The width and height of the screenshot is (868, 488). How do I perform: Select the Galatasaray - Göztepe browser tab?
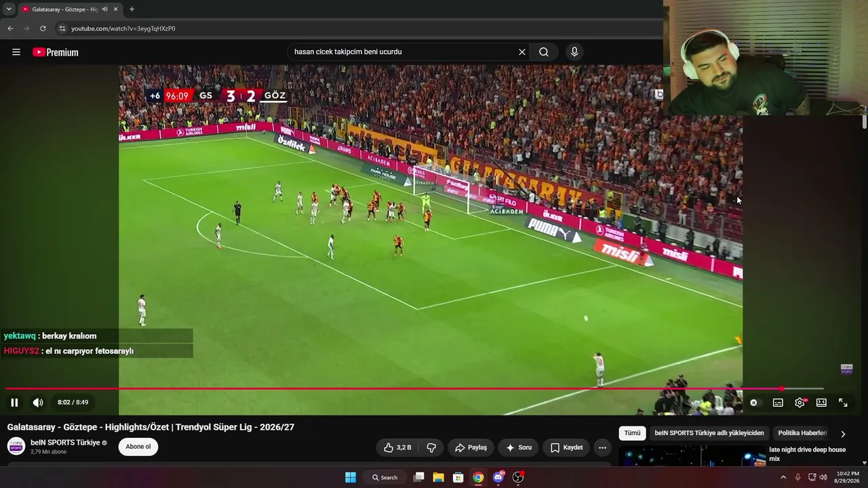pyautogui.click(x=70, y=9)
